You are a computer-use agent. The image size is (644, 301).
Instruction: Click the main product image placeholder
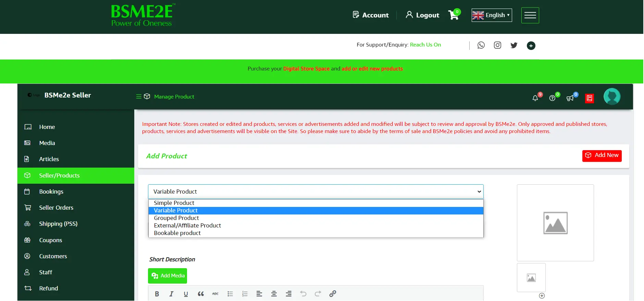[555, 223]
